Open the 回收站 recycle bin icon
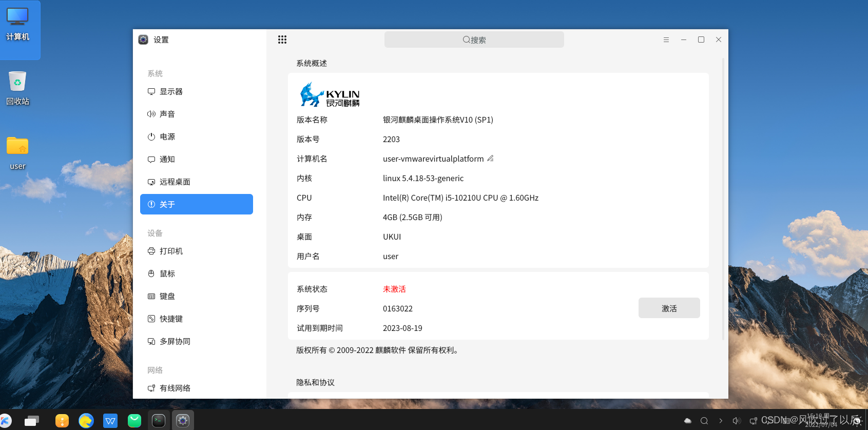The width and height of the screenshot is (868, 430). (x=17, y=88)
